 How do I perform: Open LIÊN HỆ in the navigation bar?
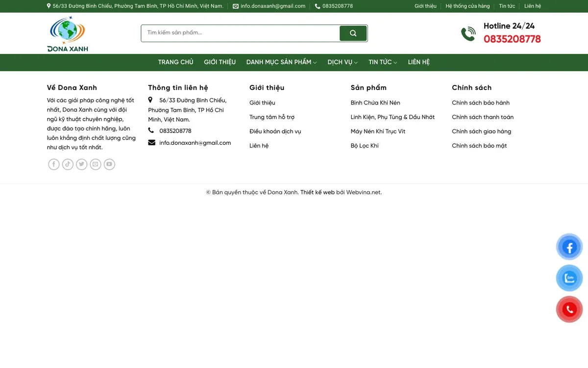419,62
